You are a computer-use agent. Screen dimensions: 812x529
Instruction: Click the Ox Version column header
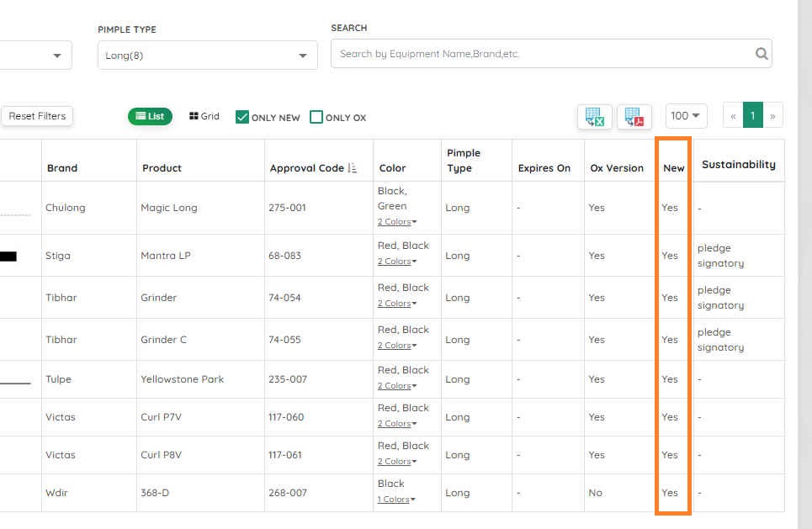pos(617,168)
